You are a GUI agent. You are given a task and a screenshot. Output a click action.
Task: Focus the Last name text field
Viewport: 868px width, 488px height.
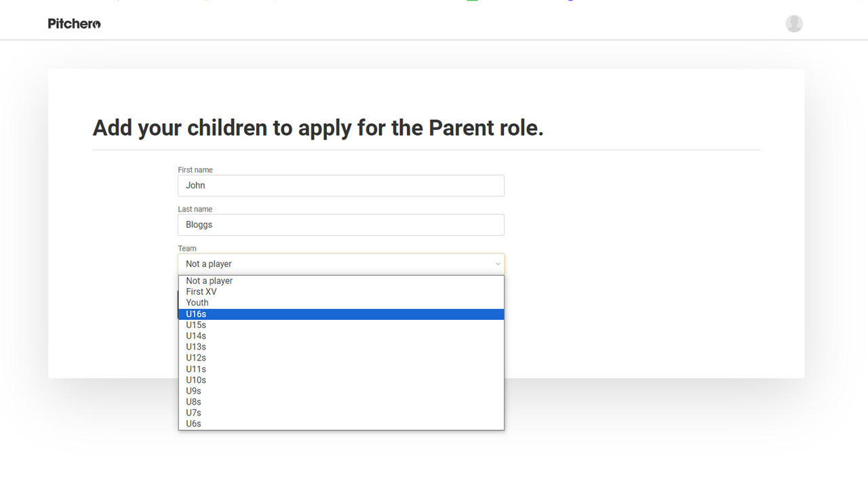click(340, 225)
